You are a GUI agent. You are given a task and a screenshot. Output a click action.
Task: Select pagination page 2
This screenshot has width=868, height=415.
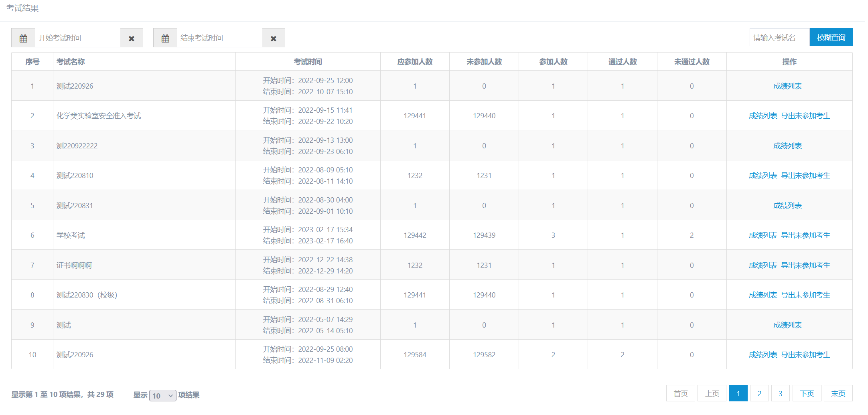click(759, 393)
